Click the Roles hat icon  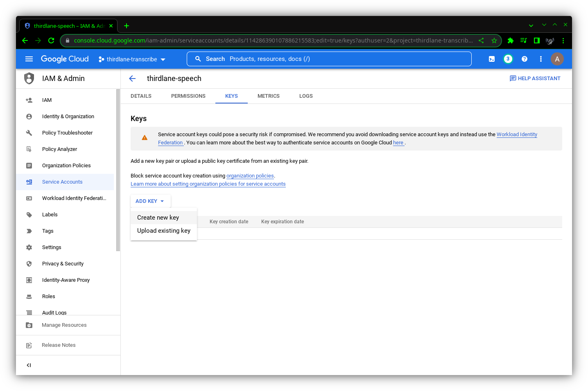pos(29,297)
